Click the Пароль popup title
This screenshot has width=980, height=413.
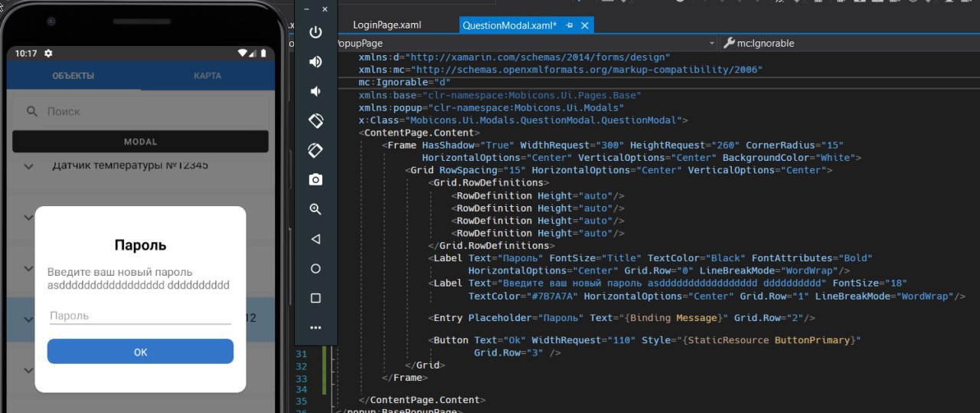click(x=140, y=245)
